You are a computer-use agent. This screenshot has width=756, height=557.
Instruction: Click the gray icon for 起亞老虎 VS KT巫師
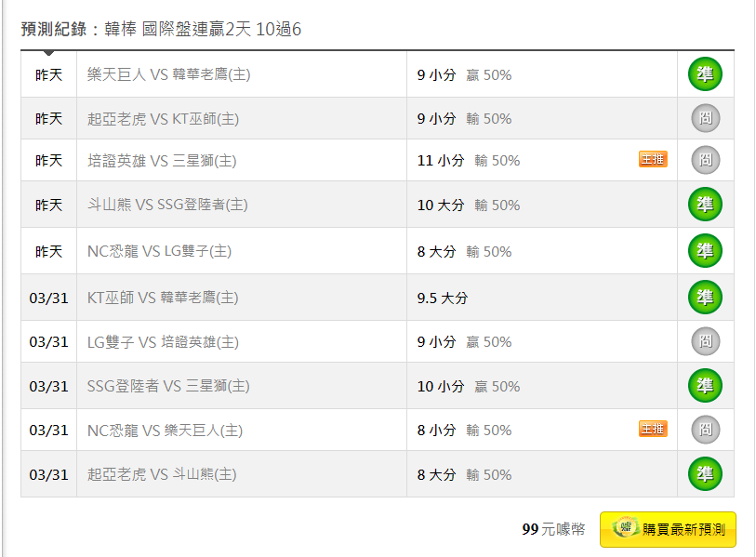(x=705, y=118)
